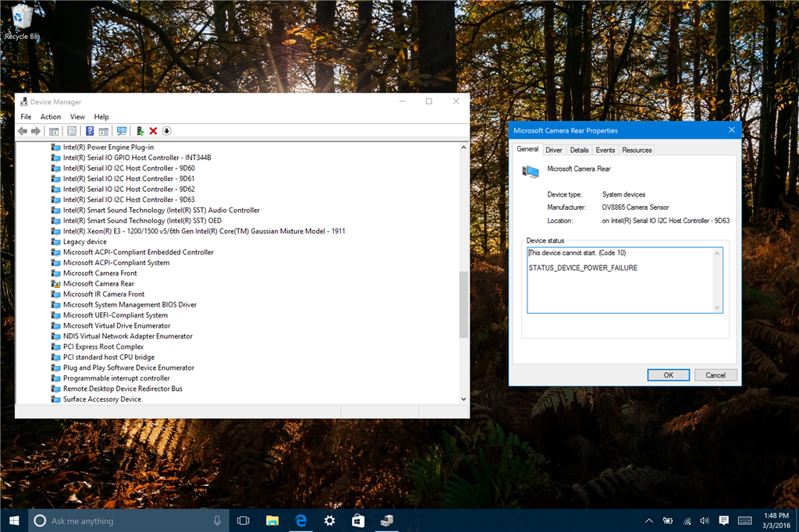Open the Action Center notifications icon
Screen dimensions: 799x532
(723, 520)
